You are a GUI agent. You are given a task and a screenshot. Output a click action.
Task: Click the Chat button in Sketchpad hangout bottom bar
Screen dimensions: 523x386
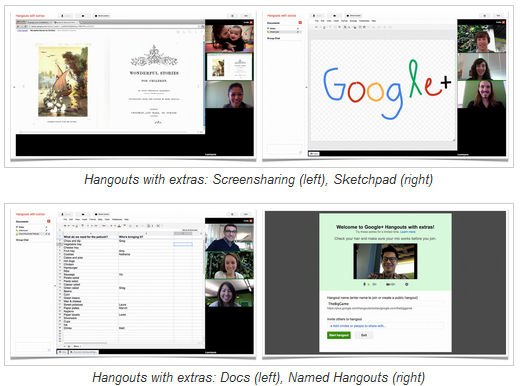[314, 153]
